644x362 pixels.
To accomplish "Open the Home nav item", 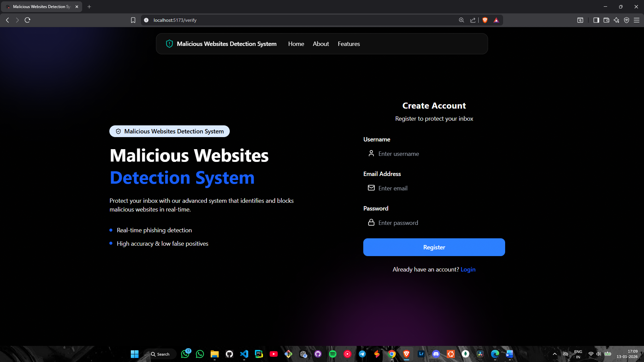I will click(296, 44).
